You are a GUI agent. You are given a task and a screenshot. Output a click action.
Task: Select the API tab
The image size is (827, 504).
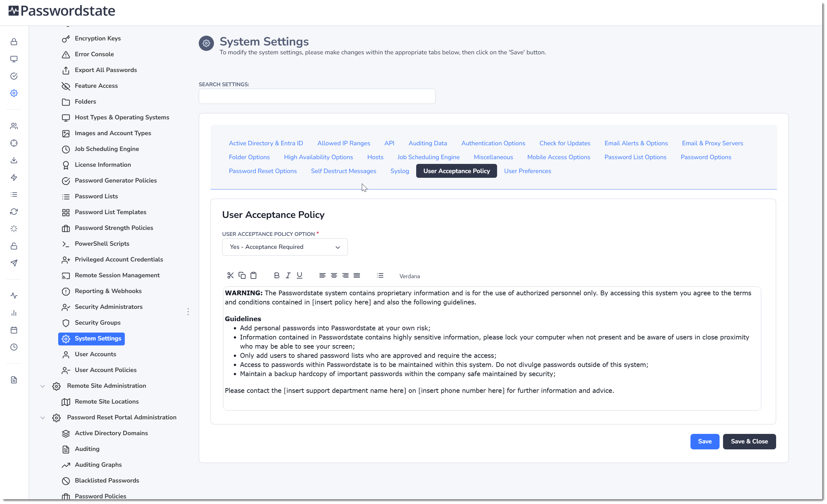(x=389, y=143)
